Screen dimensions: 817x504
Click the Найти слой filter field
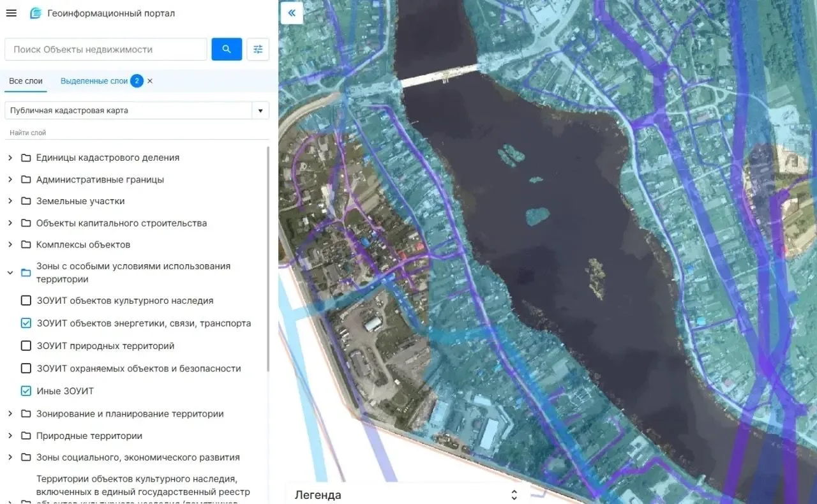coord(137,133)
